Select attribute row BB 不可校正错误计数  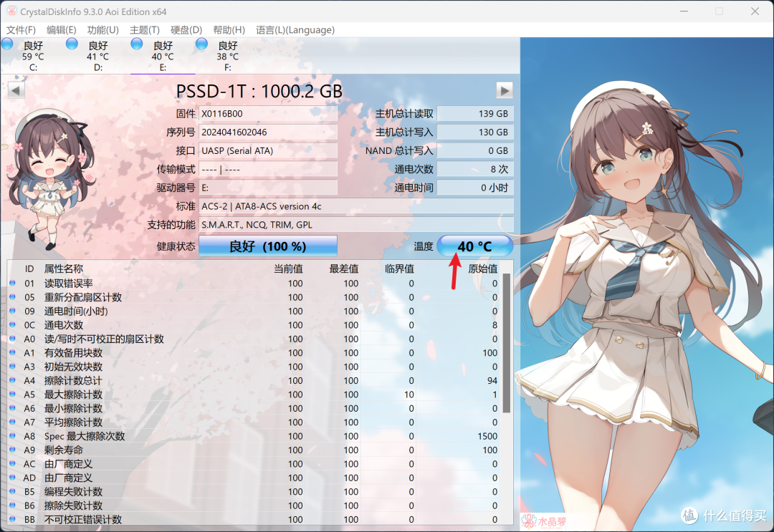(x=254, y=519)
